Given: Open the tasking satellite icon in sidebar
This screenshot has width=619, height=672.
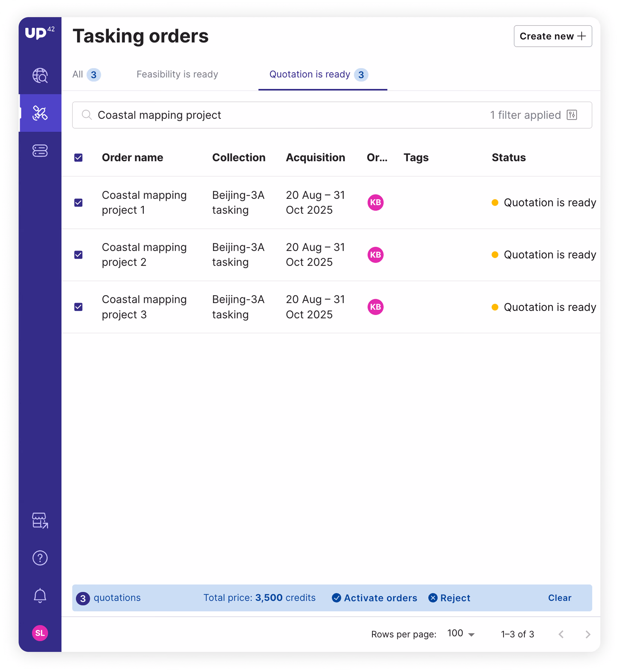Looking at the screenshot, I should [40, 113].
